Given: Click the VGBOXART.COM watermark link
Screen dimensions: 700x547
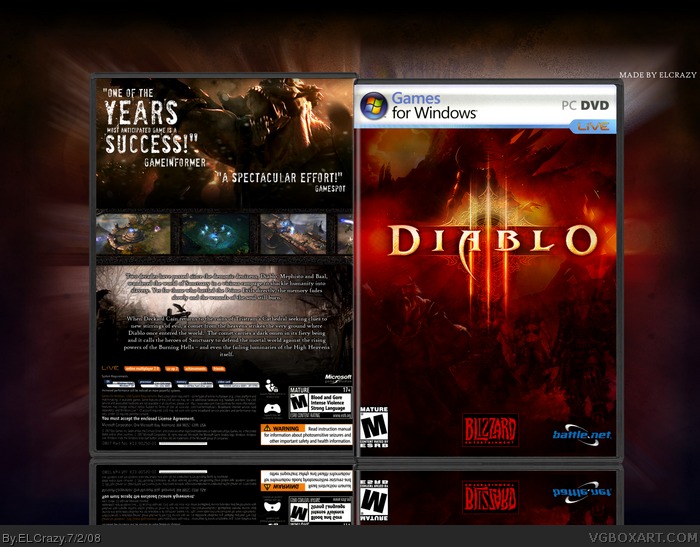Looking at the screenshot, I should point(642,538).
